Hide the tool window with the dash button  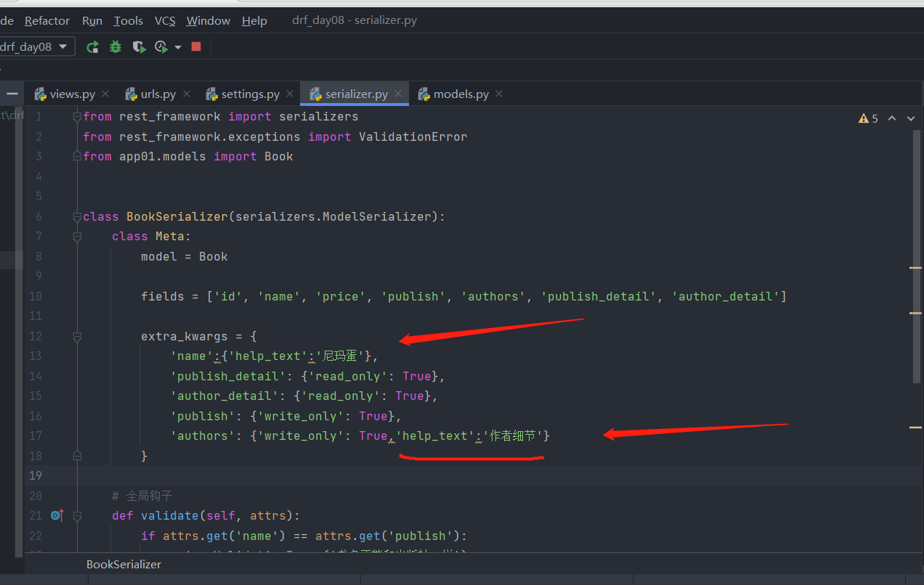click(x=12, y=94)
